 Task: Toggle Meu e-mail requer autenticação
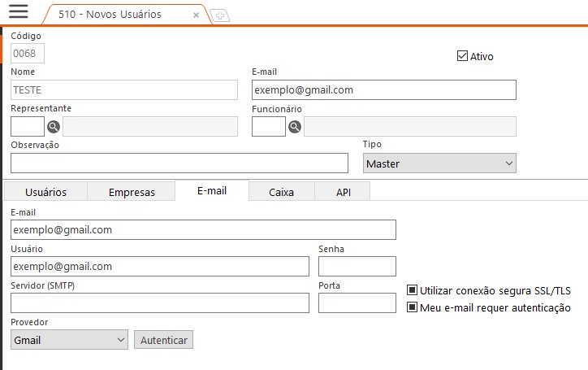click(x=413, y=307)
